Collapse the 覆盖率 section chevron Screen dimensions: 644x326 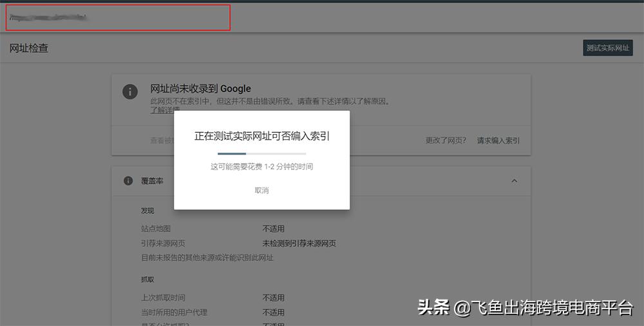click(x=514, y=181)
